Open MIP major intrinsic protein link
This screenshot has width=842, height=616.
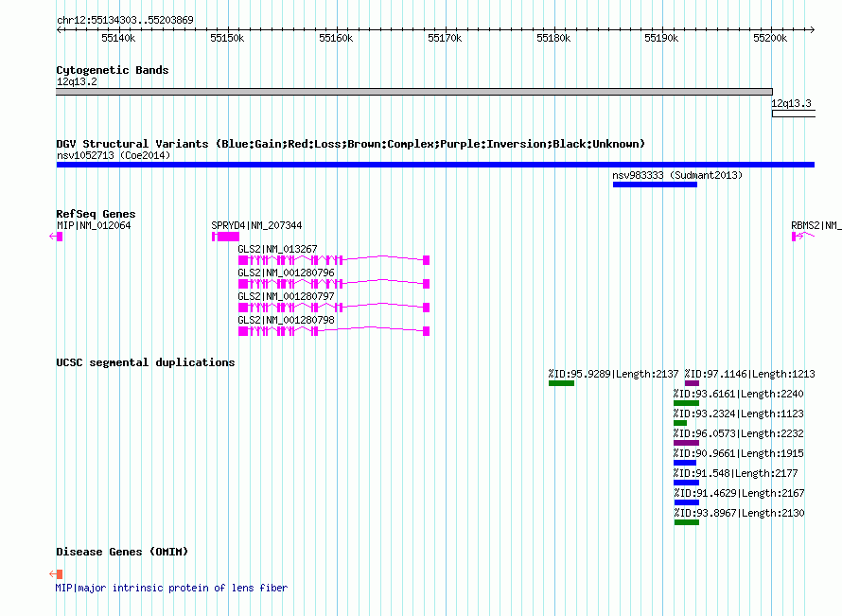(171, 588)
